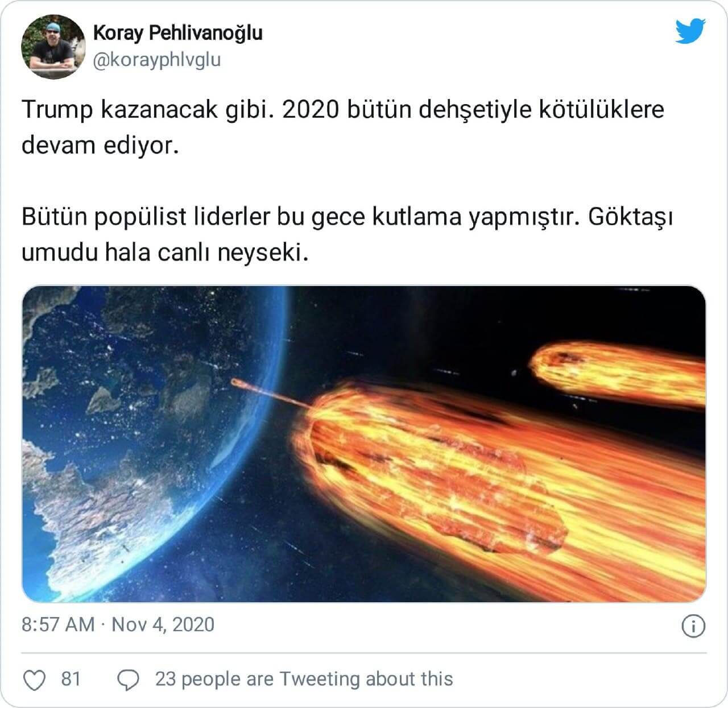Click the tweet text starting 'Trump kazanacak gibi'
Screen dimensions: 728x708
click(x=343, y=127)
